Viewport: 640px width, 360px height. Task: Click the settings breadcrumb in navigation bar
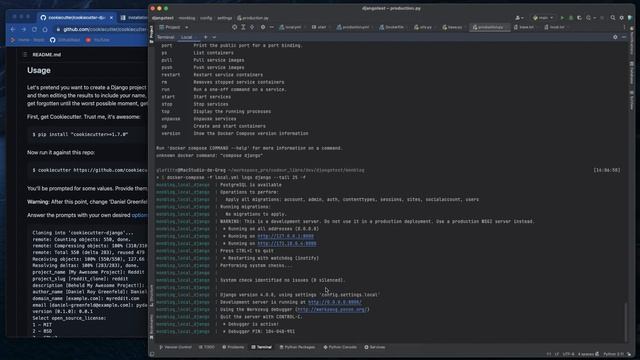point(224,18)
